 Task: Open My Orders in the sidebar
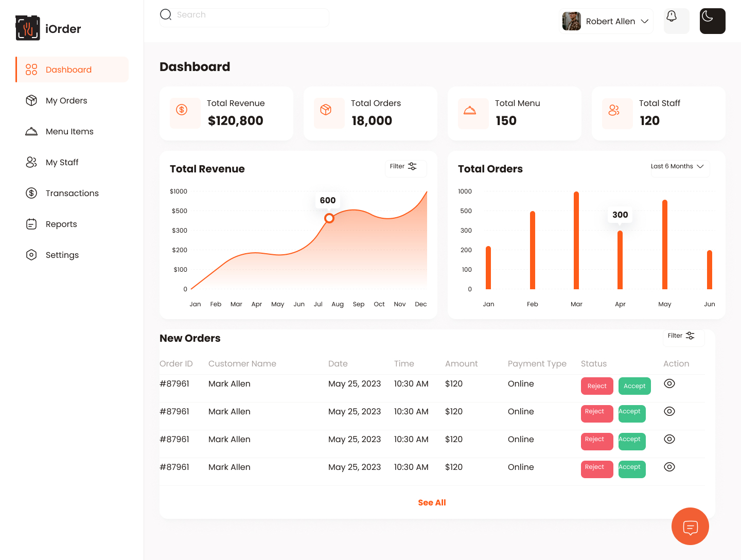(x=66, y=100)
